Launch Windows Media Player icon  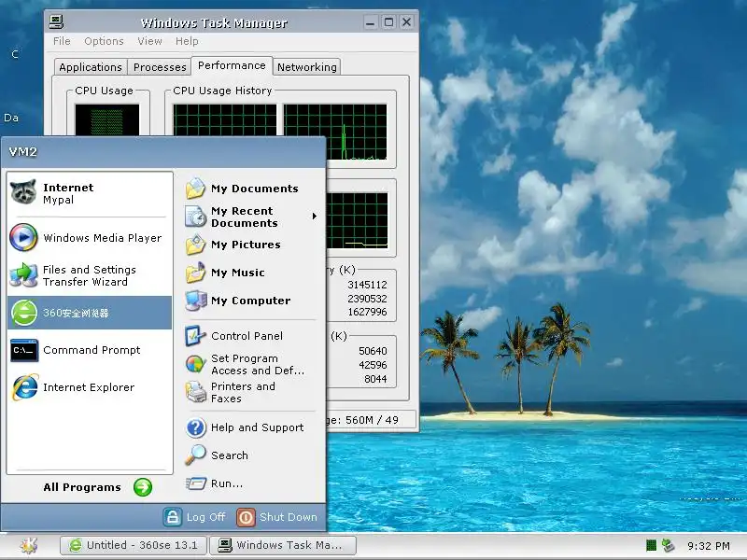(23, 237)
